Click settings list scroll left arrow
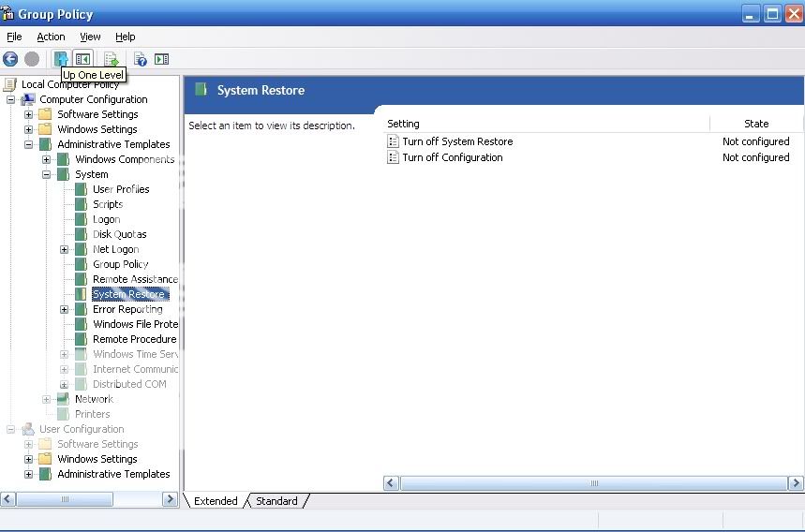This screenshot has height=532, width=805. pyautogui.click(x=391, y=482)
